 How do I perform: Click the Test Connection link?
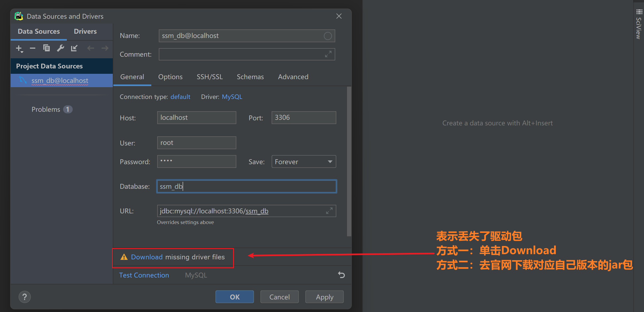(144, 275)
